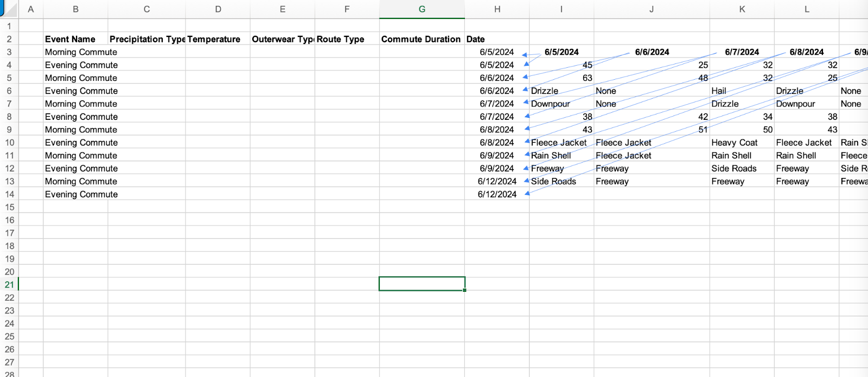The image size is (868, 377).
Task: Select the "Commute Duration" header cell
Action: [x=422, y=39]
